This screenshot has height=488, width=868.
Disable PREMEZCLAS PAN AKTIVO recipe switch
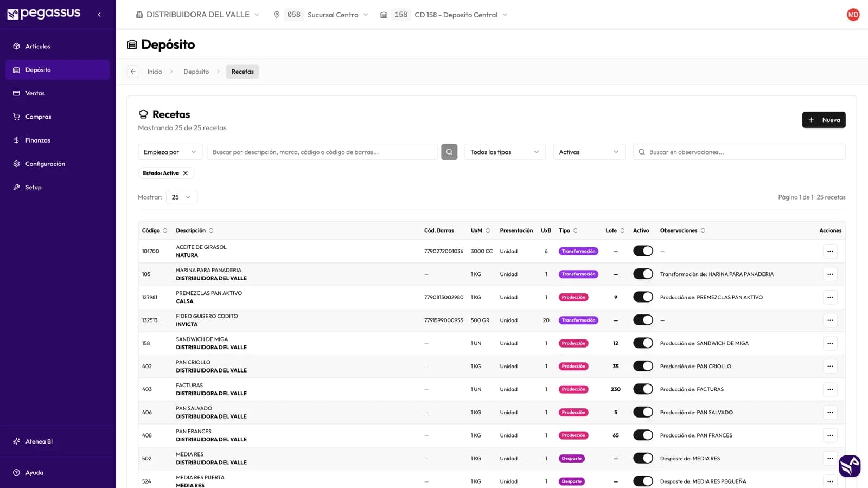(643, 297)
